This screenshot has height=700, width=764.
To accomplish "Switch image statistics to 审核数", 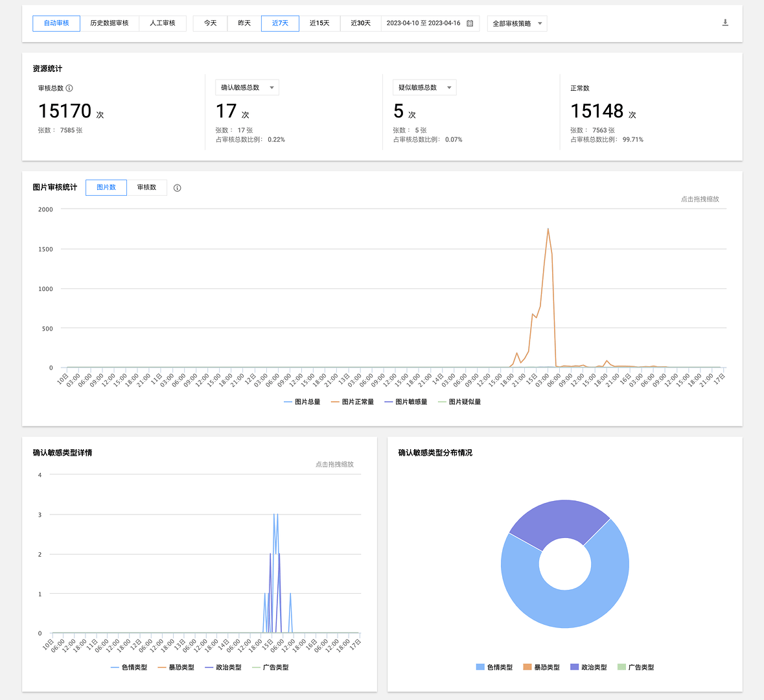I will click(x=146, y=187).
